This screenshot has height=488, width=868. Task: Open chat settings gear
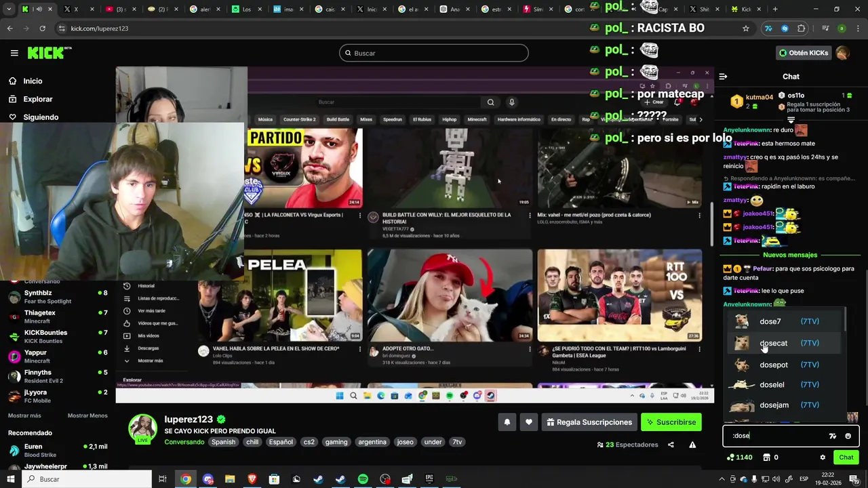tap(823, 457)
